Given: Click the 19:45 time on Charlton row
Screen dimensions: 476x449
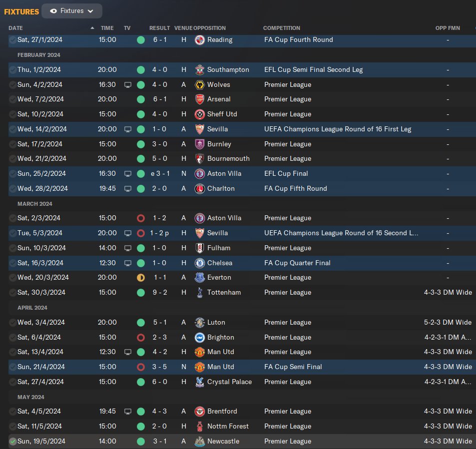Looking at the screenshot, I should coord(107,188).
